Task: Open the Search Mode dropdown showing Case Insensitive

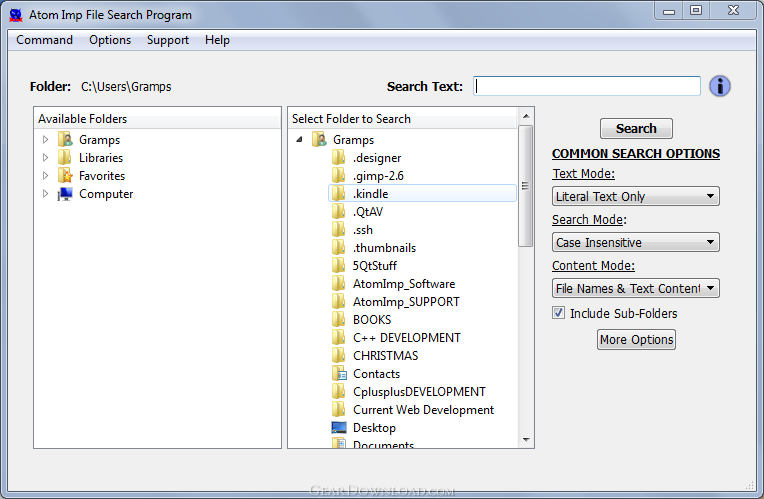Action: [635, 242]
